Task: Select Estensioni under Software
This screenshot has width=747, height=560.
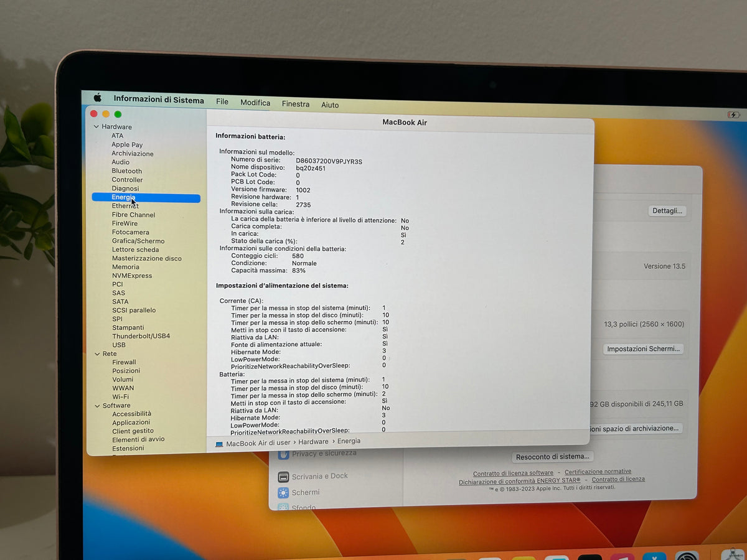Action: point(128,448)
